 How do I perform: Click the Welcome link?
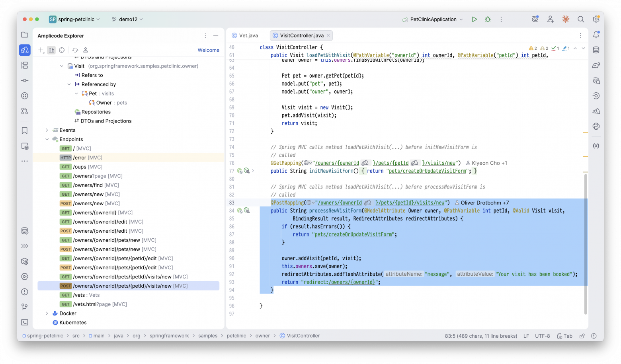(x=209, y=50)
